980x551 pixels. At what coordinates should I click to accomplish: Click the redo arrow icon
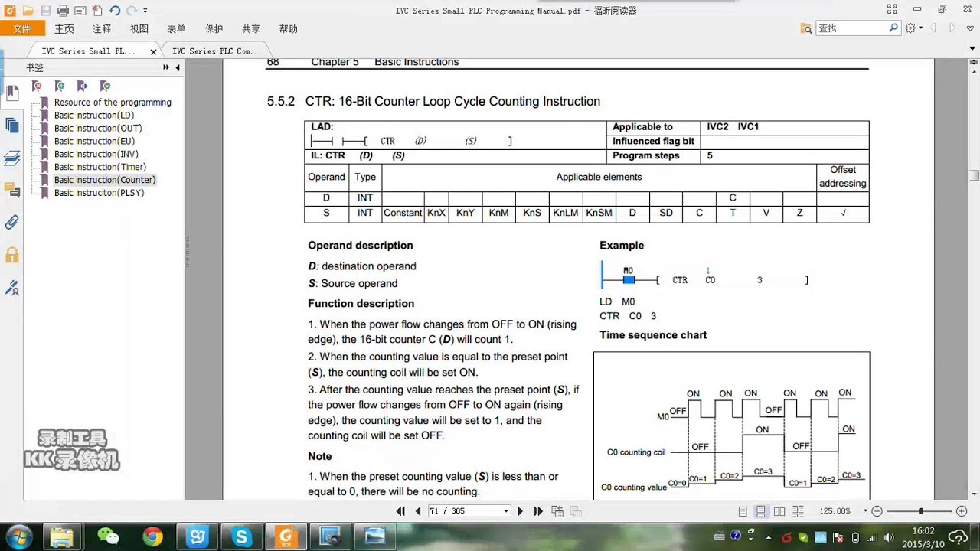point(131,11)
